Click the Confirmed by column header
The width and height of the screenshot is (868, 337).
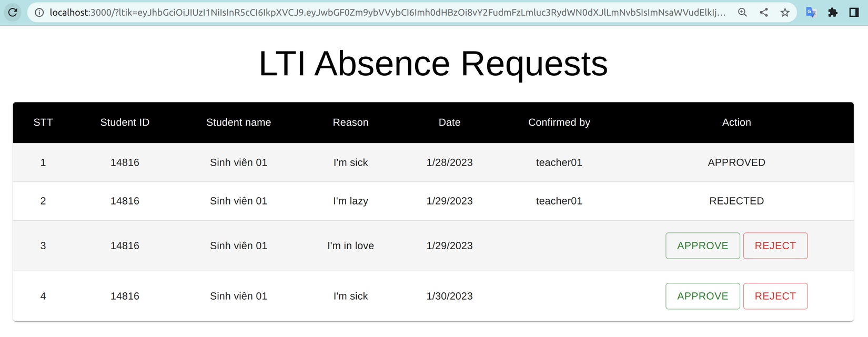pyautogui.click(x=559, y=122)
